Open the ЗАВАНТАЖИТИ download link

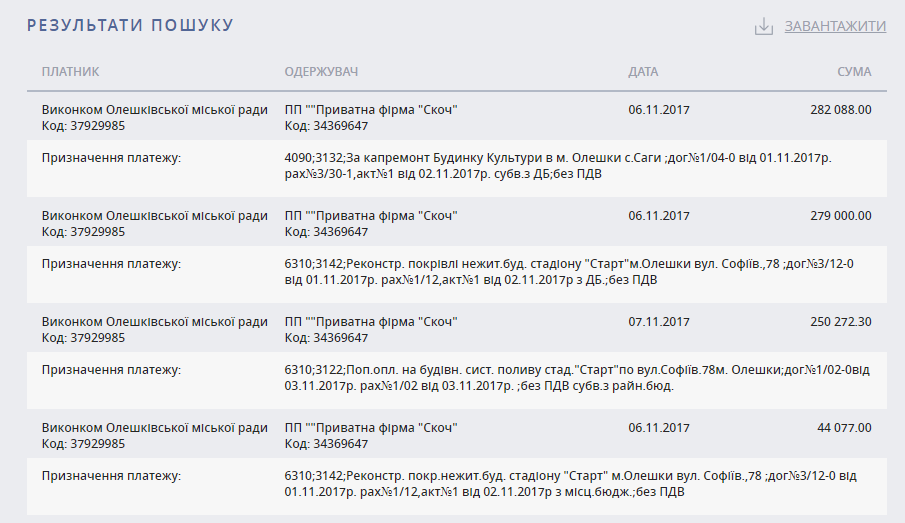click(835, 26)
